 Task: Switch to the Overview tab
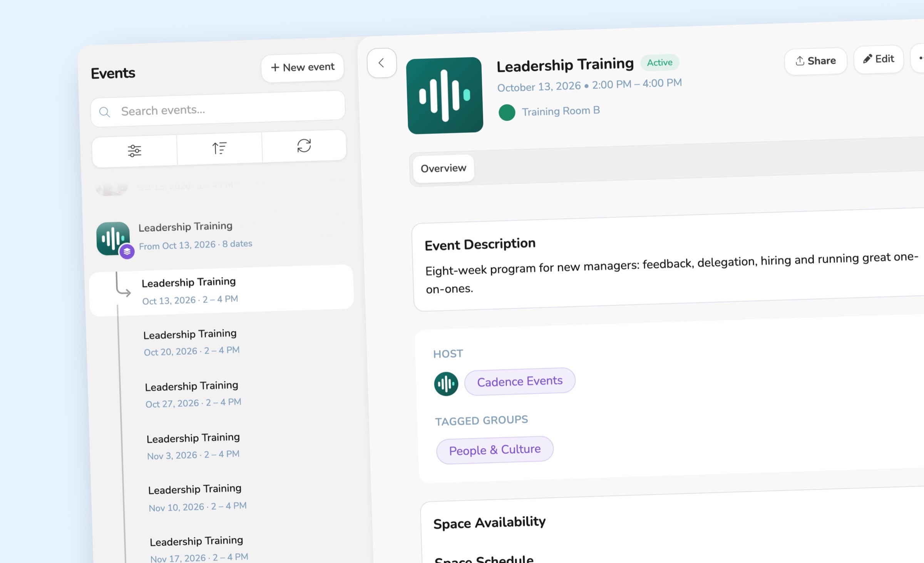pyautogui.click(x=443, y=168)
